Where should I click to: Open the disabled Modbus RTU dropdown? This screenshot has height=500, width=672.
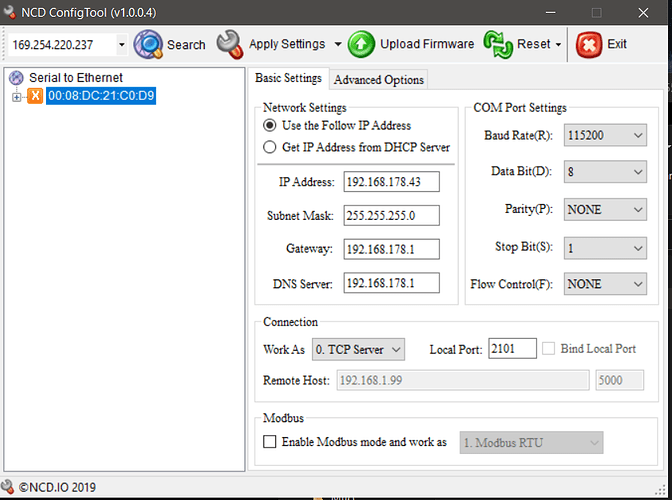[531, 443]
